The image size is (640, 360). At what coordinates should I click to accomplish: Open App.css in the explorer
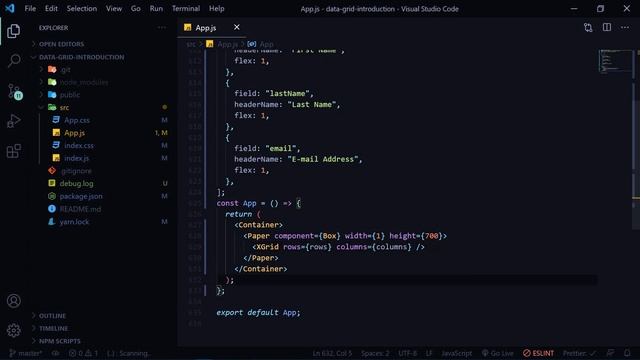(77, 120)
